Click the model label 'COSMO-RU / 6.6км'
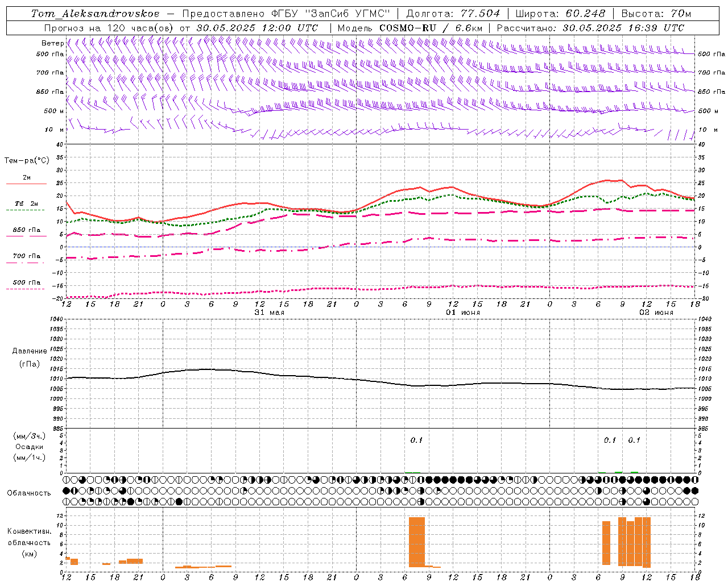The image size is (728, 582). click(431, 28)
